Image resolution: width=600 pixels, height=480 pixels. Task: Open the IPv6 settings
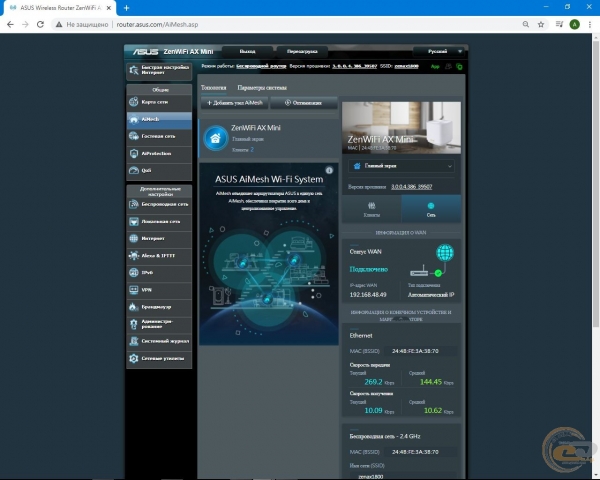pyautogui.click(x=159, y=273)
